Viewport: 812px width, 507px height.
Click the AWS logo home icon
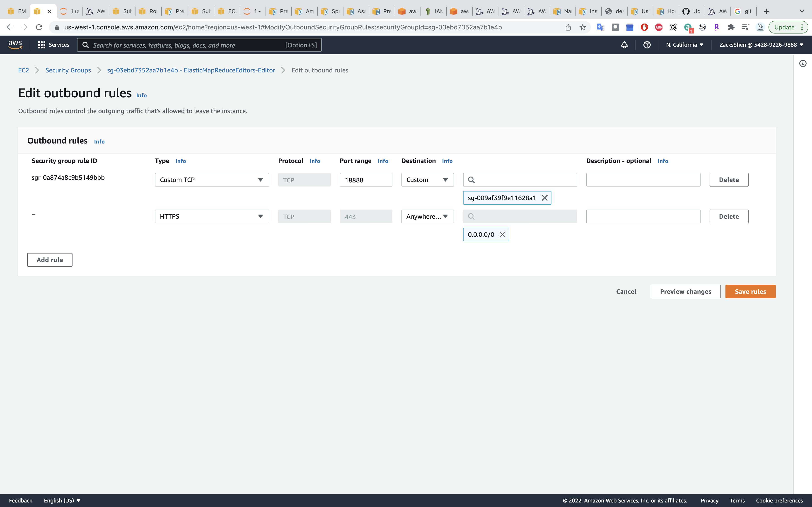tap(15, 45)
